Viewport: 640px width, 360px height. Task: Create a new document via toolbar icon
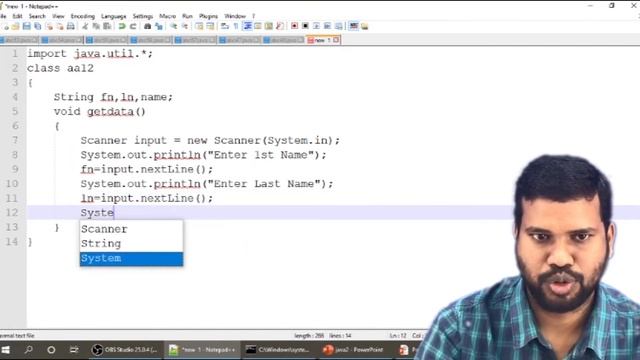6,27
